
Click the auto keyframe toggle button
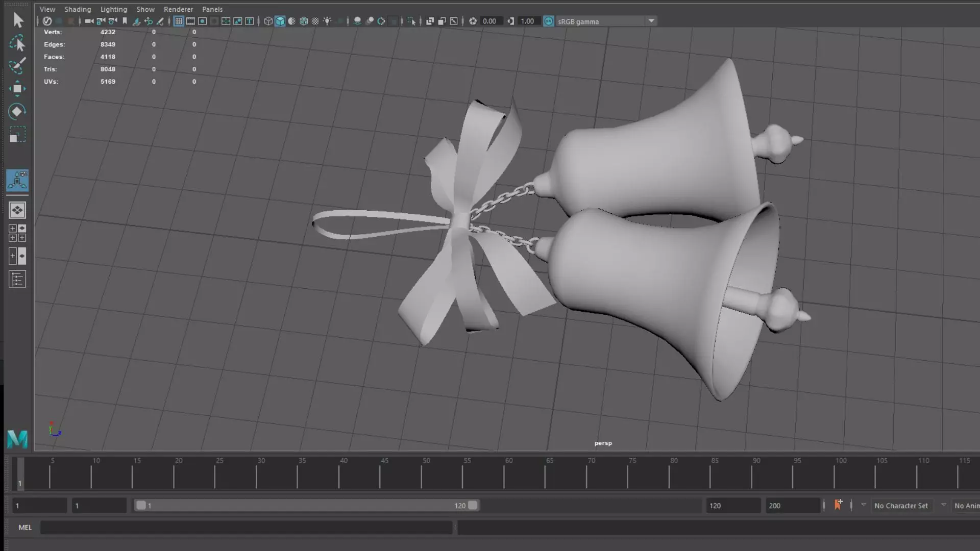[x=838, y=505]
